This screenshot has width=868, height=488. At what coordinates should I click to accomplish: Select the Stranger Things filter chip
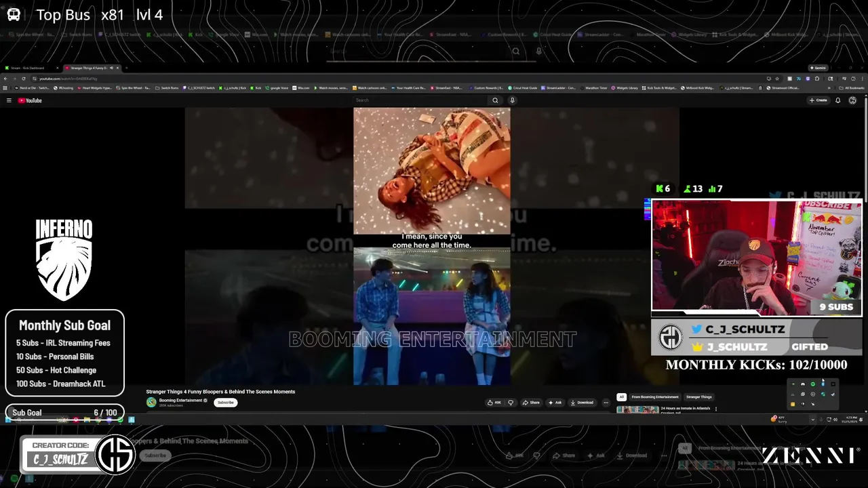tap(698, 396)
